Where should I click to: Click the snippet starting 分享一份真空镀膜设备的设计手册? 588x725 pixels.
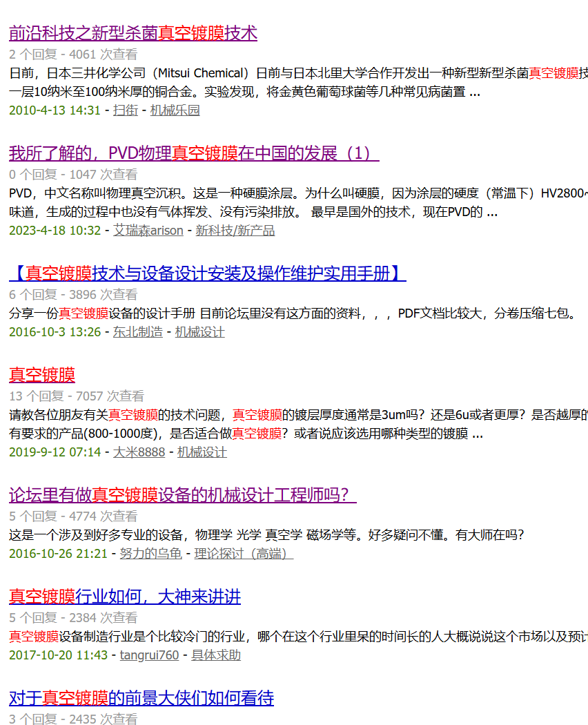[293, 313]
